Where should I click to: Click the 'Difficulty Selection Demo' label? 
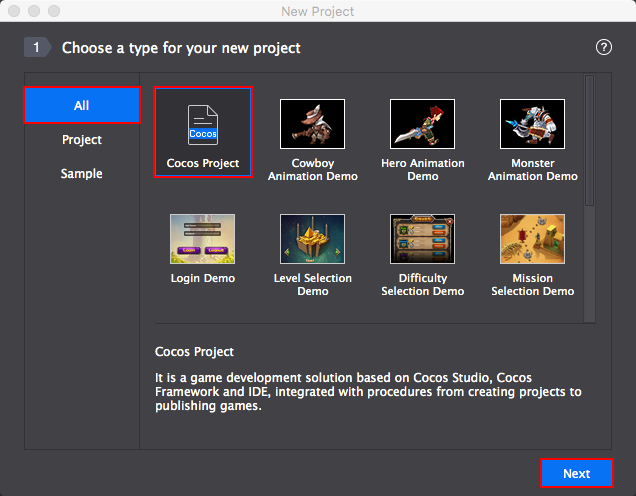click(423, 285)
